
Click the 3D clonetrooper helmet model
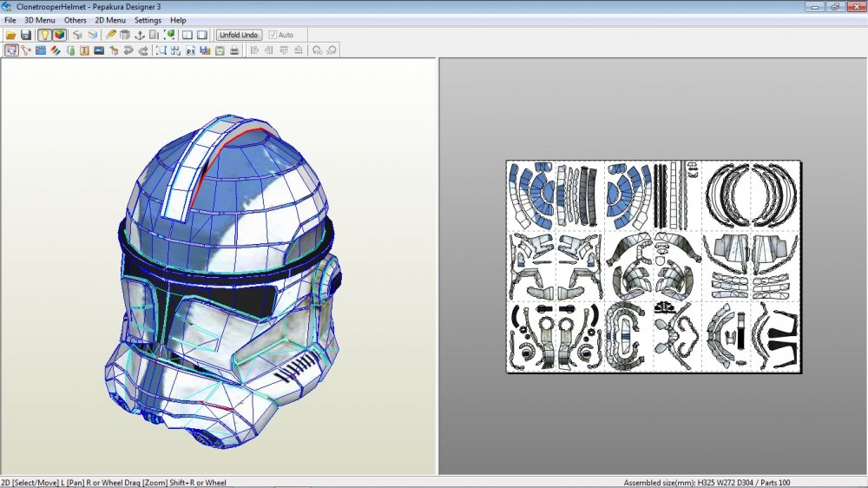(x=224, y=281)
